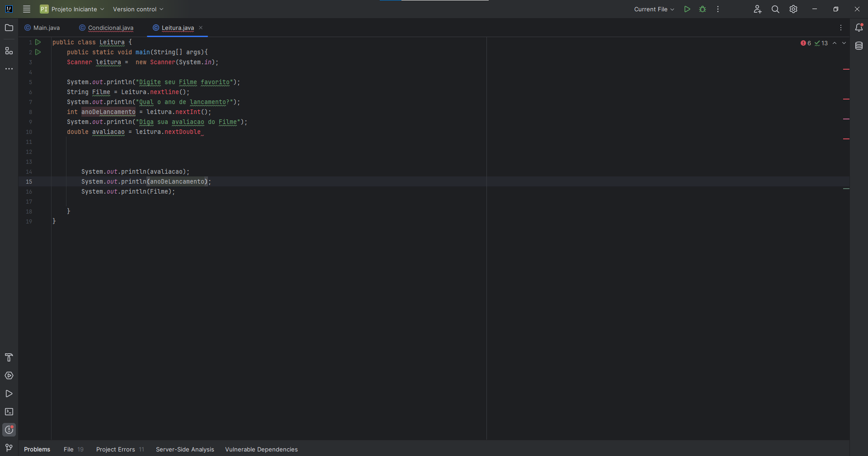
Task: Go to previous highlighted error arrow
Action: click(835, 43)
